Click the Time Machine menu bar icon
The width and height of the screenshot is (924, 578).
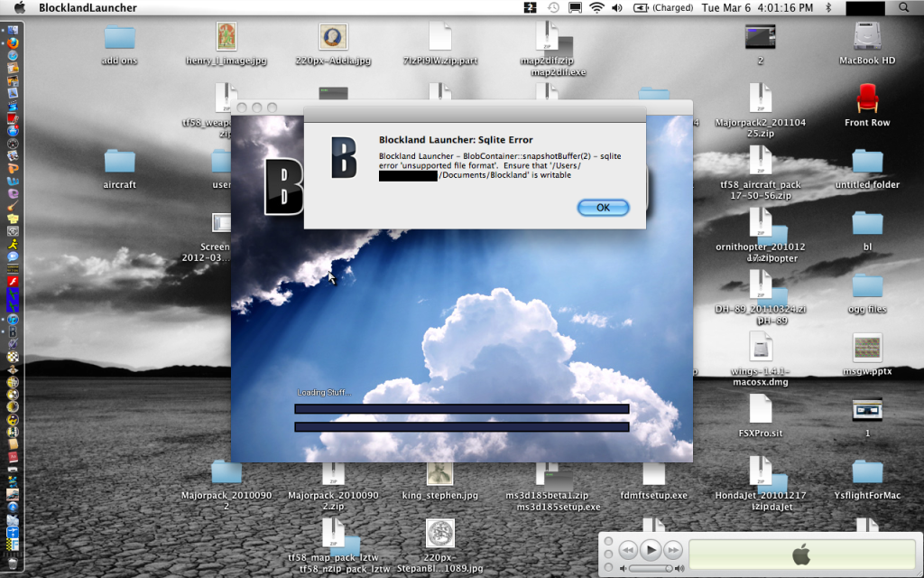point(553,8)
